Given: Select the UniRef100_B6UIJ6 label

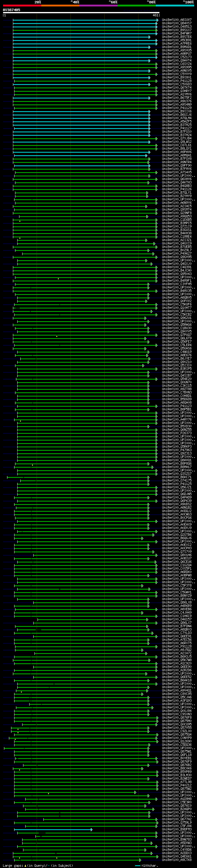Looking at the screenshot, I should (x=177, y=115).
